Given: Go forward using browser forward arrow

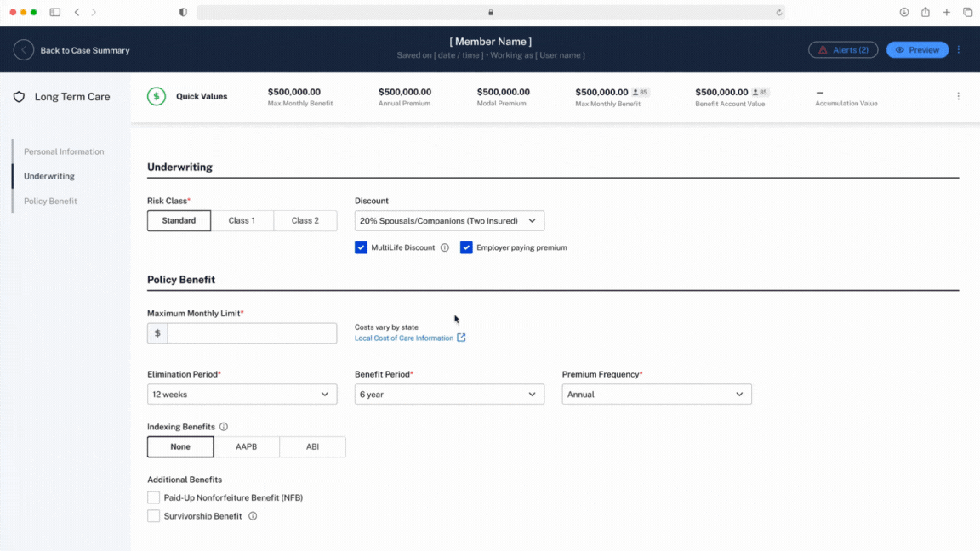Looking at the screenshot, I should coord(94,12).
